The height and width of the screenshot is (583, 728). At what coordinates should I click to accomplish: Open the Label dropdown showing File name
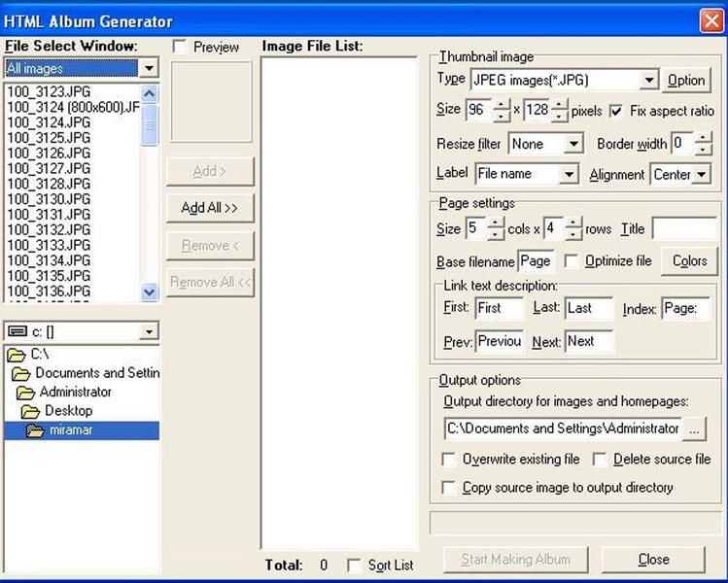[x=569, y=174]
